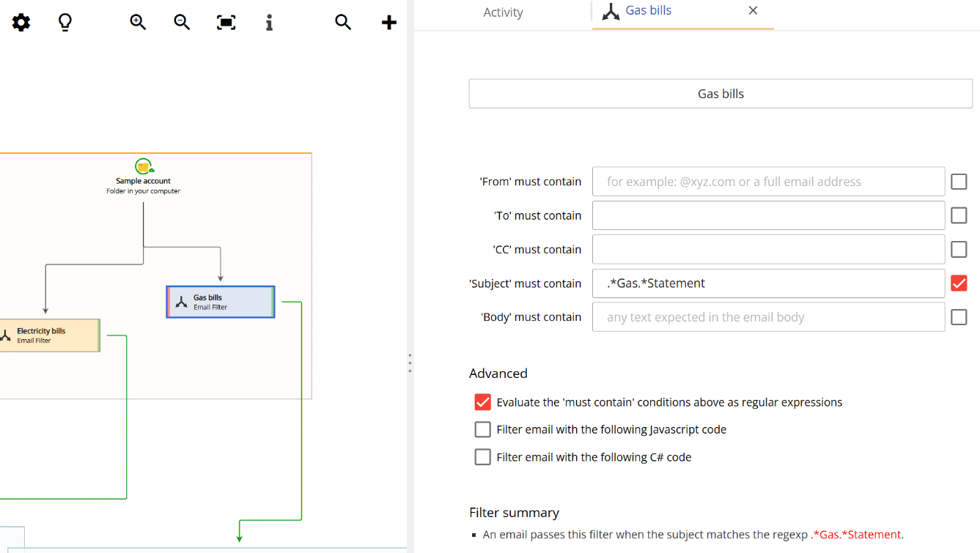Select the Sample account node icon
980x553 pixels.
143,166
